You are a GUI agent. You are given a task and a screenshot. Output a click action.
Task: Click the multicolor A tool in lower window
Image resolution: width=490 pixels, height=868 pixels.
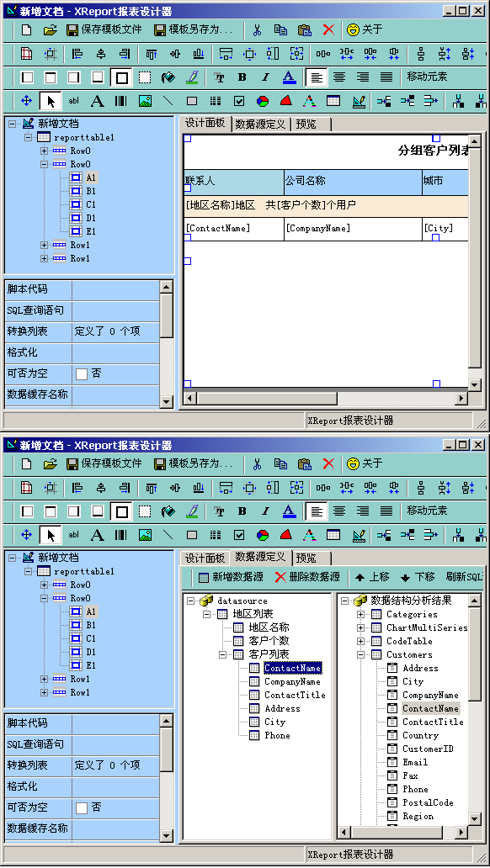click(309, 535)
